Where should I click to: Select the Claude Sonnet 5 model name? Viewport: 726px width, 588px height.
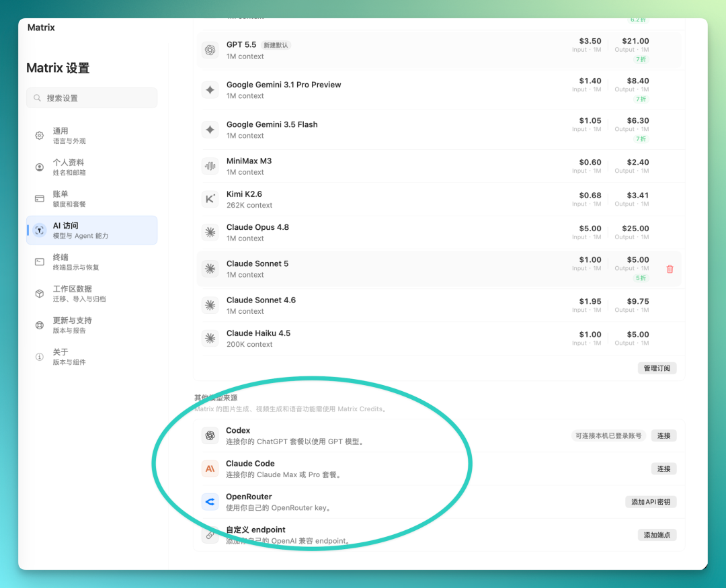(x=257, y=263)
